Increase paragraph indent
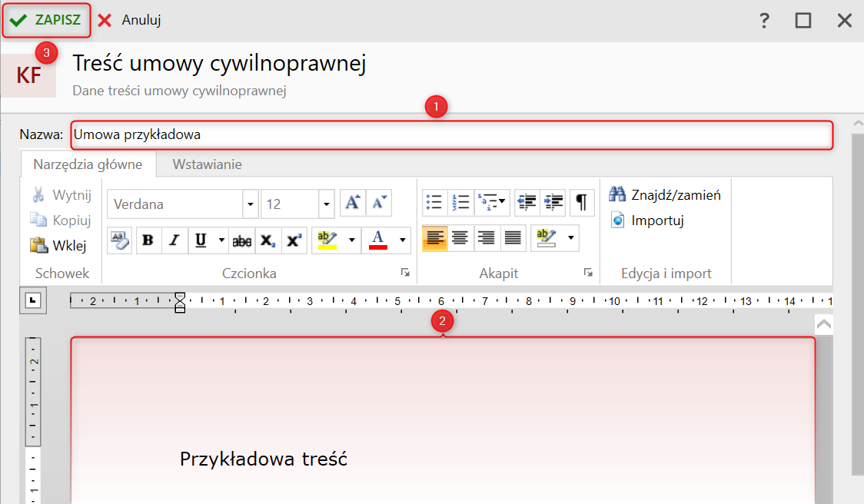Image resolution: width=864 pixels, height=504 pixels. (x=553, y=203)
